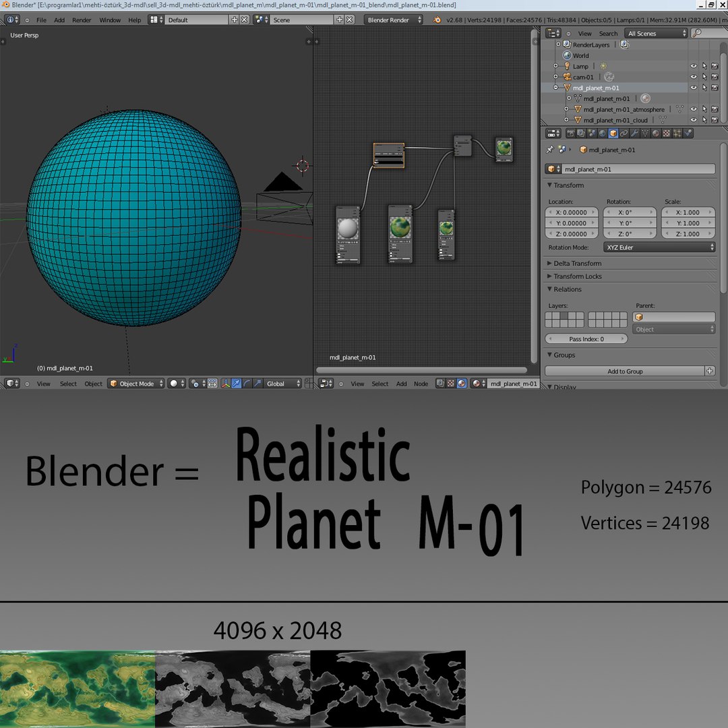Click the node editor horizontal scrollbar
The width and height of the screenshot is (728, 728).
[x=421, y=370]
